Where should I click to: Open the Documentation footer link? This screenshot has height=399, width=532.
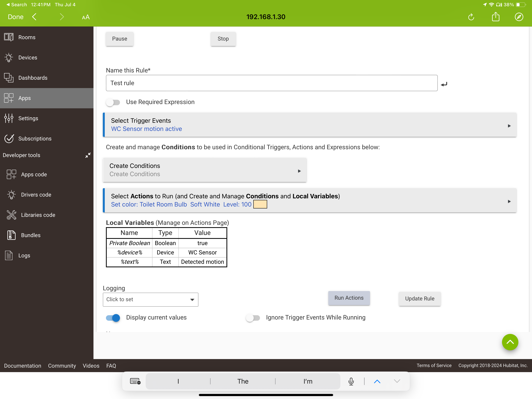tap(23, 365)
